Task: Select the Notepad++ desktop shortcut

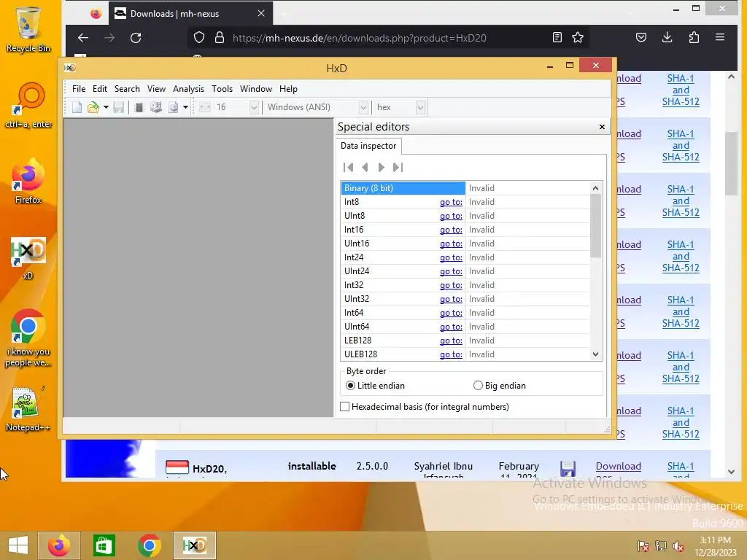Action: 28,408
